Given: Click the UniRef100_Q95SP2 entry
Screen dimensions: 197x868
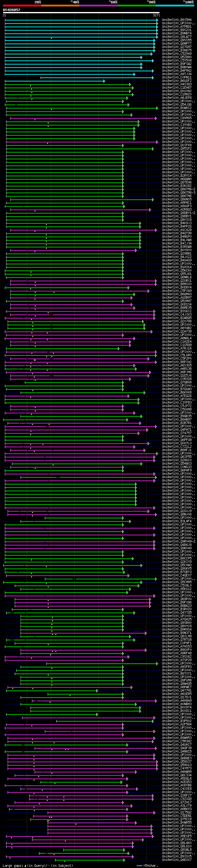Looking at the screenshot, I should 177,149.
